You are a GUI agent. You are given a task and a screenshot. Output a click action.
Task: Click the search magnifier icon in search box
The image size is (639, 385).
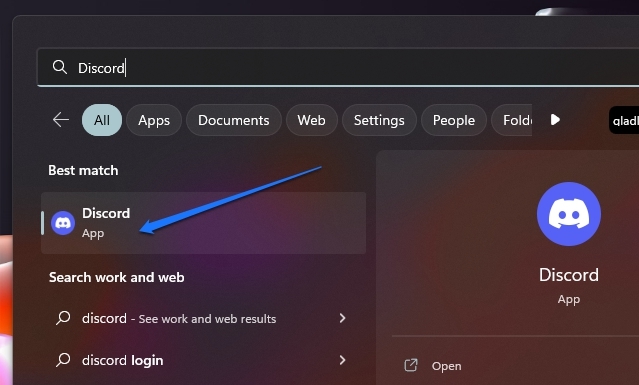pos(59,67)
